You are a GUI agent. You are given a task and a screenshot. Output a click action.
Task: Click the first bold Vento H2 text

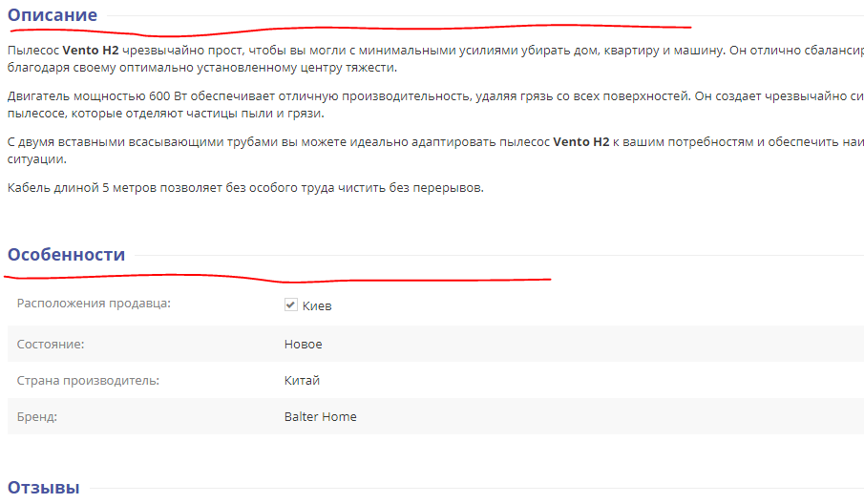coord(91,51)
